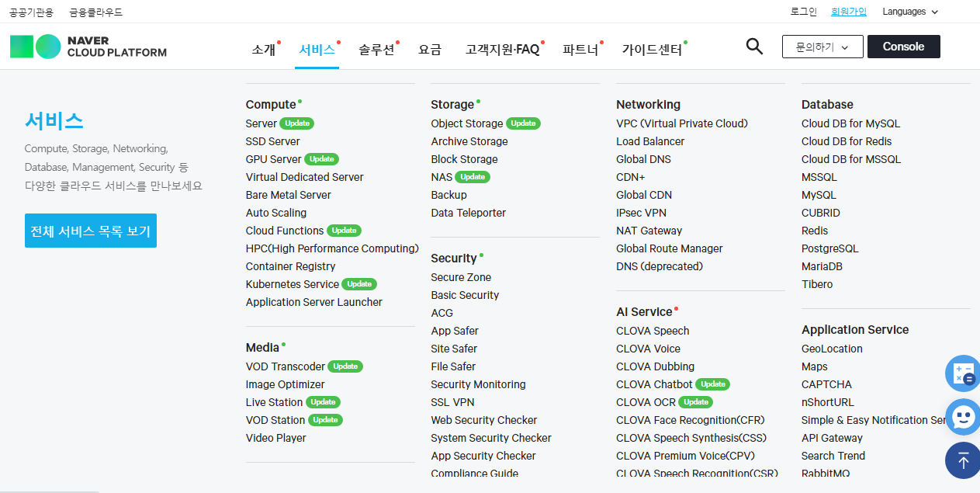Image resolution: width=980 pixels, height=493 pixels.
Task: Click the scroll-to-top arrow button
Action: (964, 460)
